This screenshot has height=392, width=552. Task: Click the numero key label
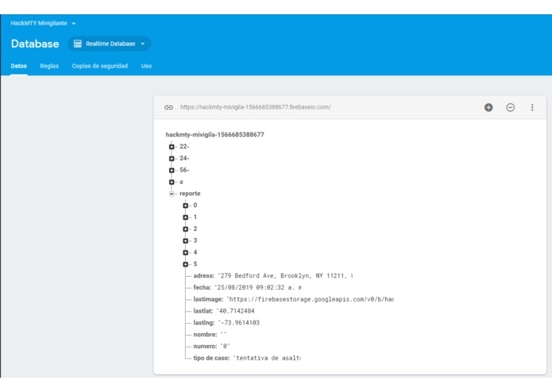[205, 346]
